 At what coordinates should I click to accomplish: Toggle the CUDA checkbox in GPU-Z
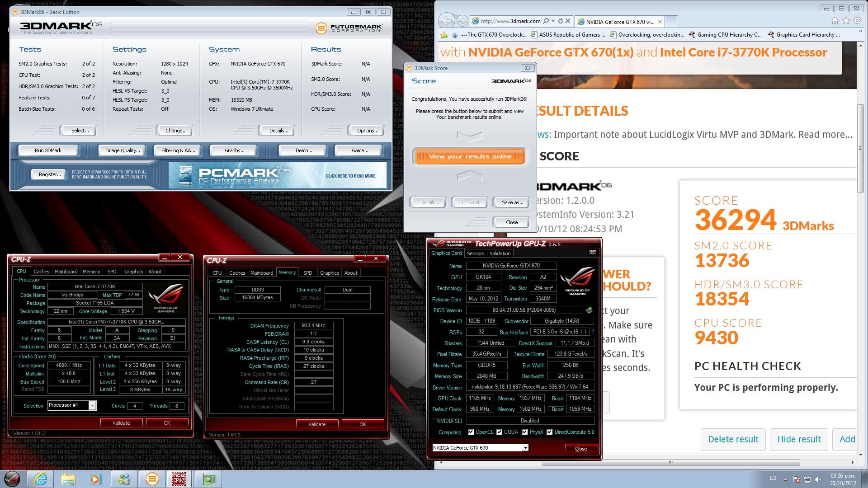pyautogui.click(x=500, y=432)
